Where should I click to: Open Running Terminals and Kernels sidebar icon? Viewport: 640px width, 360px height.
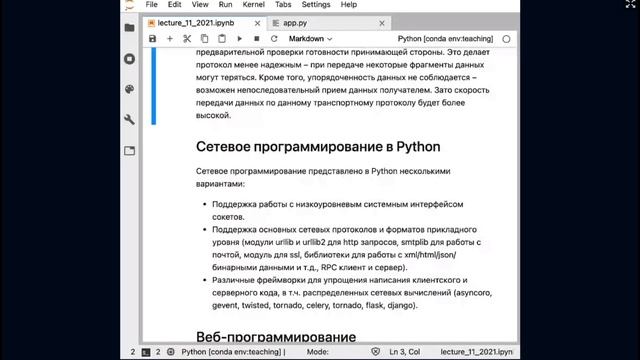pyautogui.click(x=129, y=59)
